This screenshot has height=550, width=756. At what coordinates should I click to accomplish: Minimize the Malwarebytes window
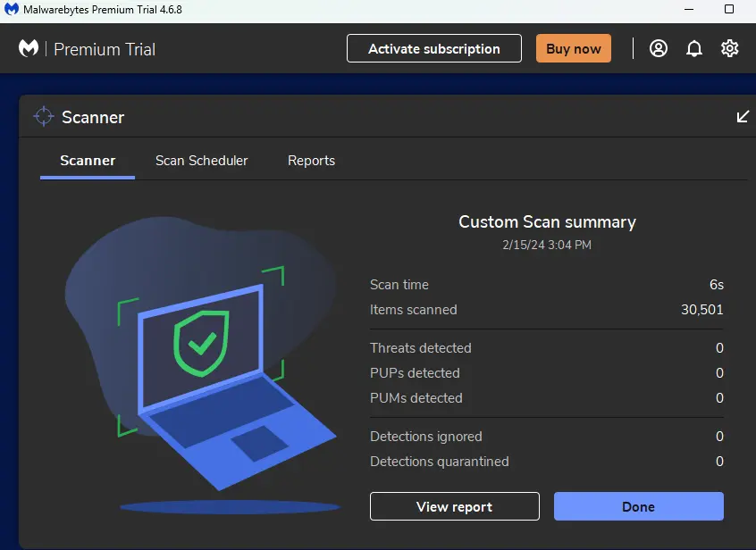pyautogui.click(x=689, y=9)
